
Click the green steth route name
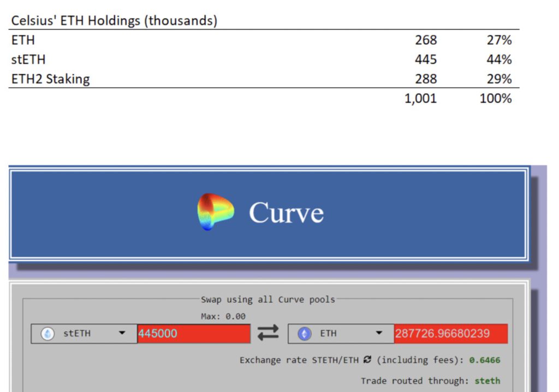487,381
